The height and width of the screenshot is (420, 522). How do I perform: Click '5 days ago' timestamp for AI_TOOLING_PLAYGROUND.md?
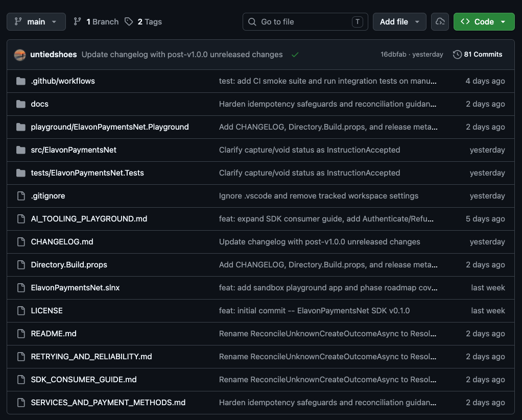point(485,218)
